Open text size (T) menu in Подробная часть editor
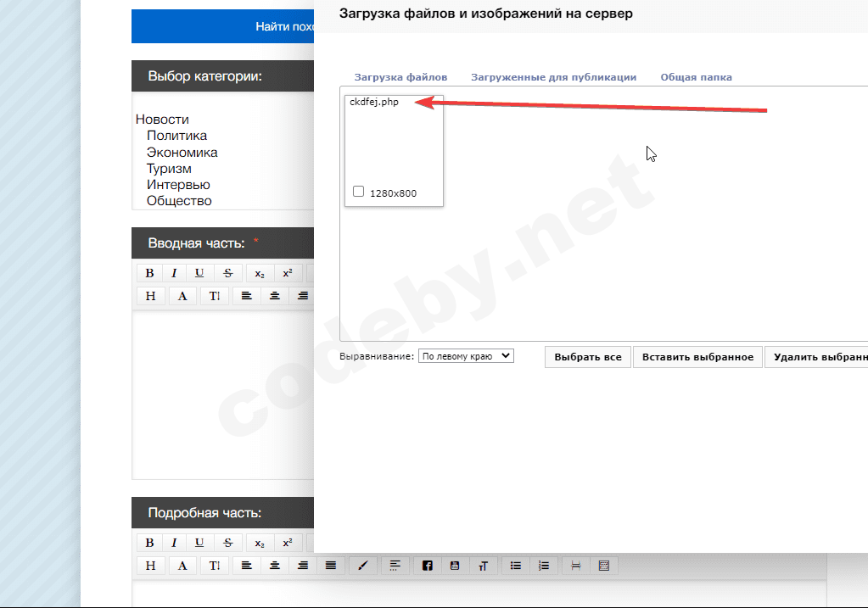This screenshot has width=868, height=608. pyautogui.click(x=215, y=566)
